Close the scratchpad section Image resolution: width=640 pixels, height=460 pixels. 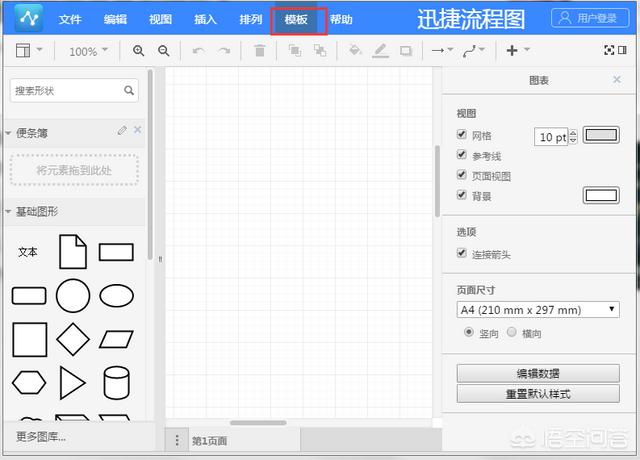pyautogui.click(x=138, y=130)
